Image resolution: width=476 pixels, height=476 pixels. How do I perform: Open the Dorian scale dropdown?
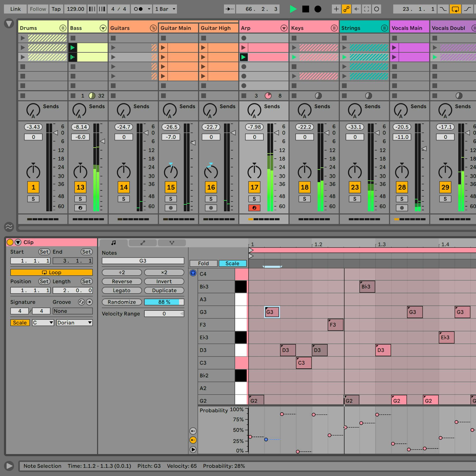pos(74,323)
